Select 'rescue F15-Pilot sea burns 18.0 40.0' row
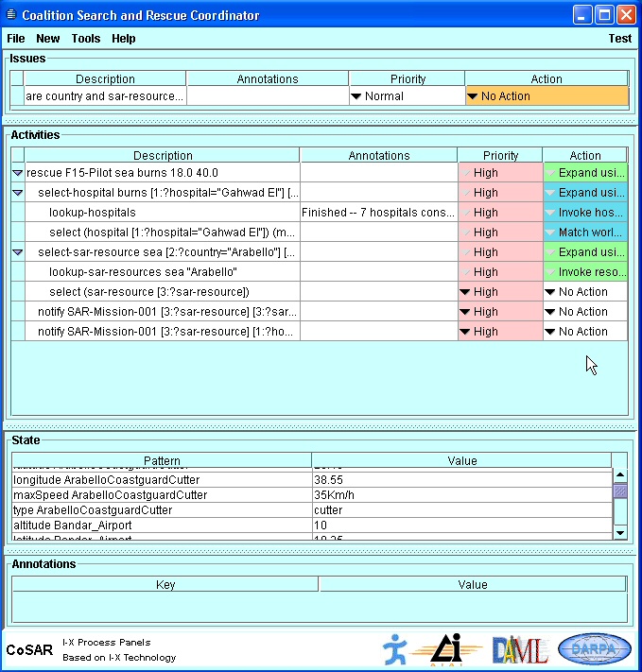The image size is (642, 672). coord(163,173)
